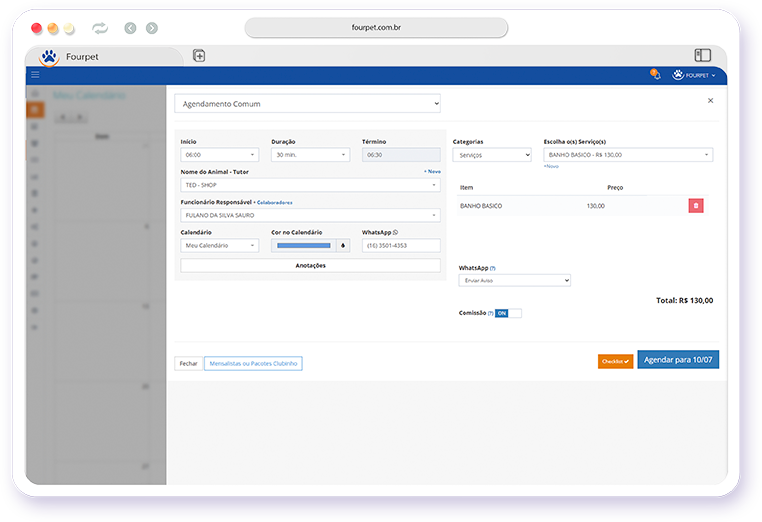
Task: Click the WhatsApp icon next to the phone label
Action: pyautogui.click(x=395, y=232)
